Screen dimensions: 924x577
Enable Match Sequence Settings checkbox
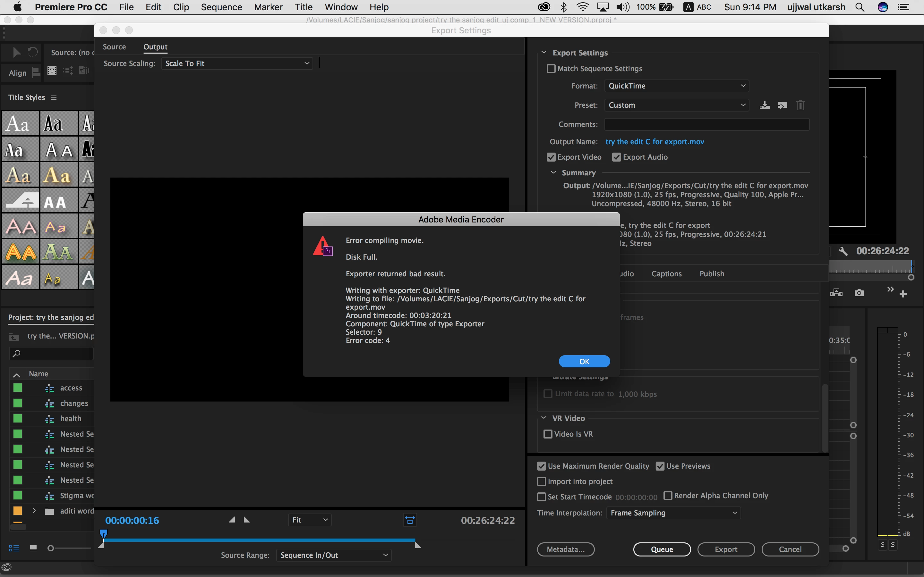tap(551, 69)
